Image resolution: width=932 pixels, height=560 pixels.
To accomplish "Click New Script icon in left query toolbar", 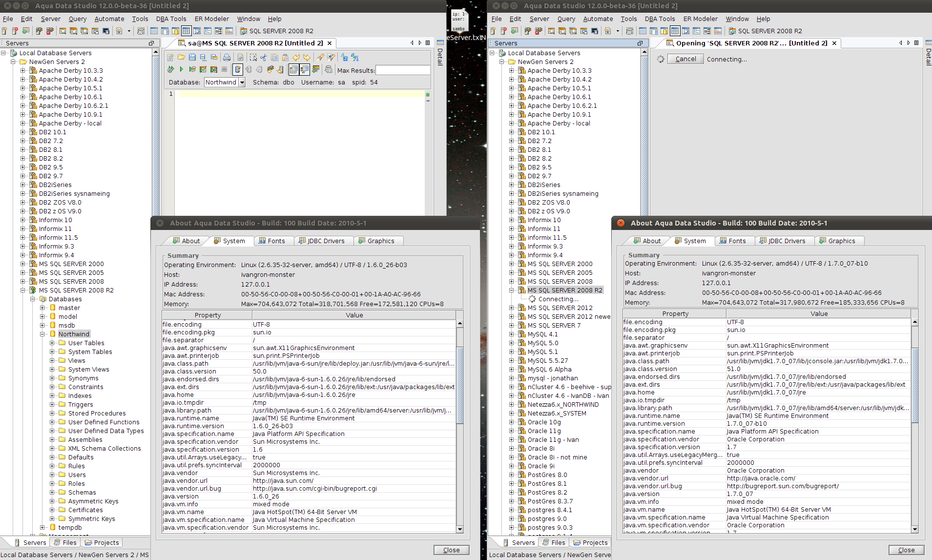I will (171, 57).
